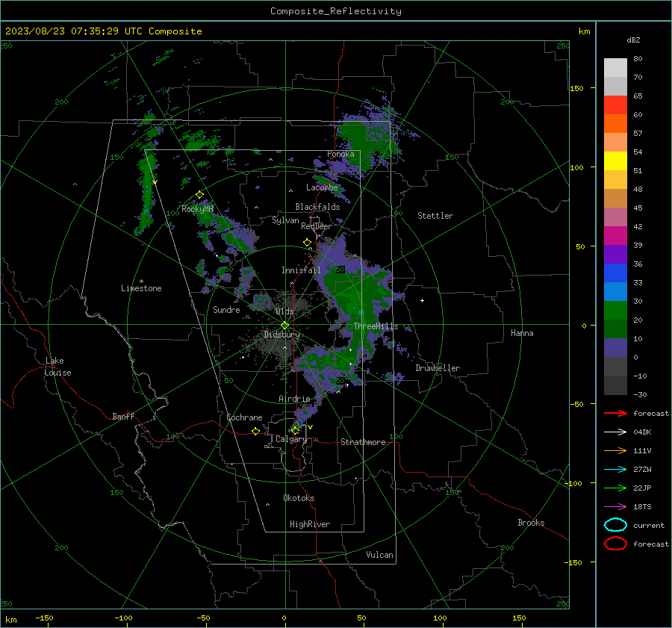
Task: Click the Innisfail label
Action: [x=301, y=270]
